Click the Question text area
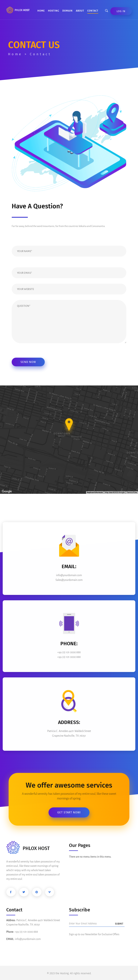 [x=69, y=322]
